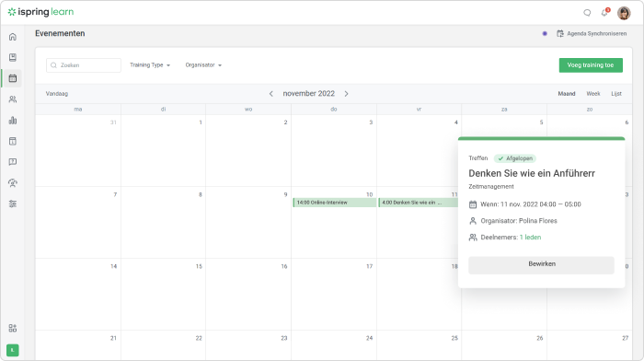Click the Zeitmanagement label in popup
This screenshot has width=644, height=361.
click(x=491, y=187)
